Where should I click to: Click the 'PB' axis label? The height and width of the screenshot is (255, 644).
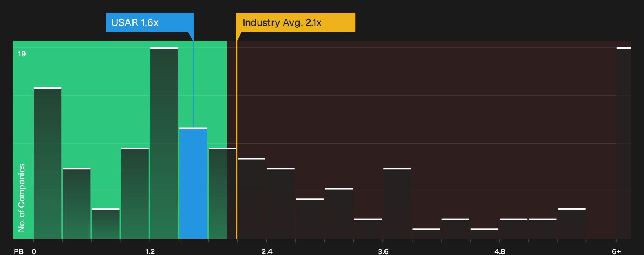click(x=18, y=251)
